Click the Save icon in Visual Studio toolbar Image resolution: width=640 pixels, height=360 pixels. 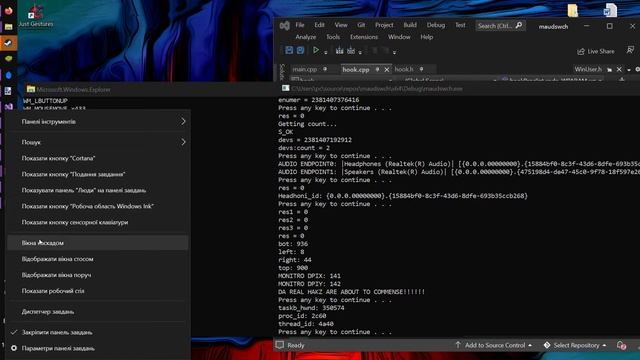[x=289, y=50]
